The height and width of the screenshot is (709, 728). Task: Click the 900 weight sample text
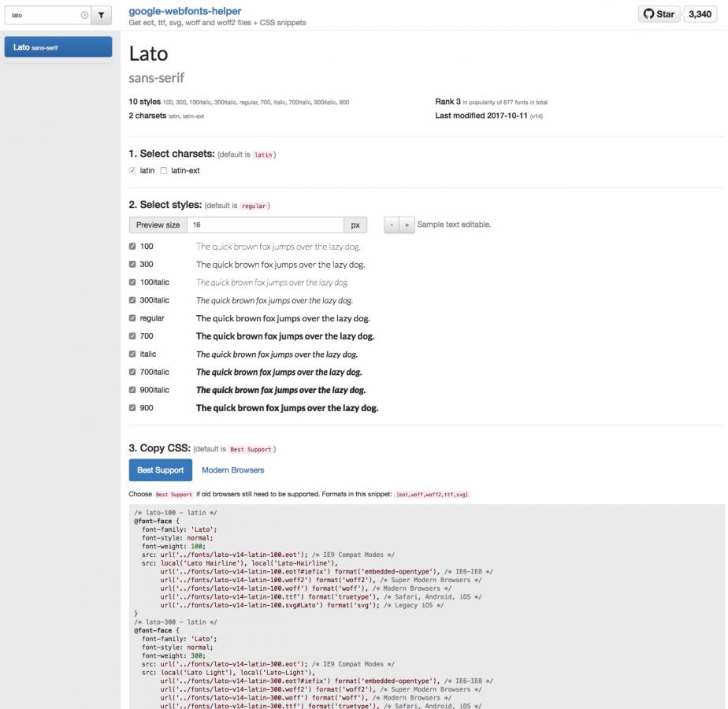click(x=287, y=408)
